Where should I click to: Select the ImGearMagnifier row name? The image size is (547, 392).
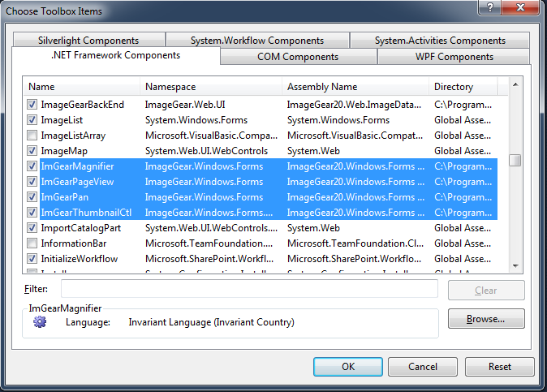pyautogui.click(x=77, y=166)
